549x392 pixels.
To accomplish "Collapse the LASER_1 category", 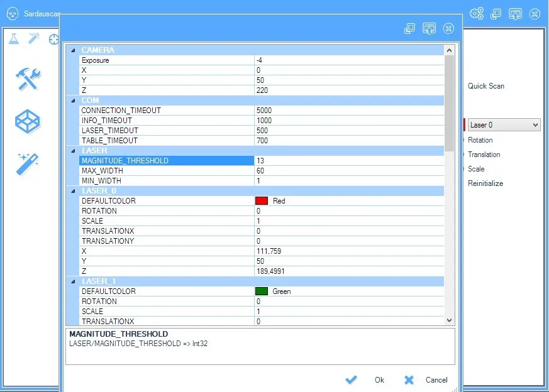I will pos(73,282).
